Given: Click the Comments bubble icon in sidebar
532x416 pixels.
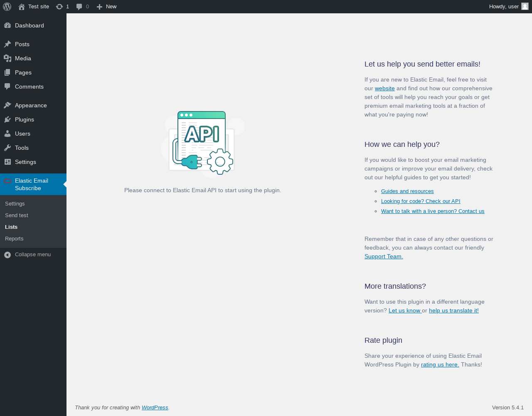Looking at the screenshot, I should tap(7, 87).
